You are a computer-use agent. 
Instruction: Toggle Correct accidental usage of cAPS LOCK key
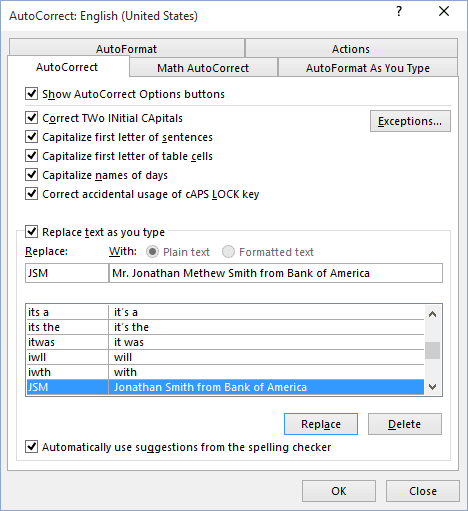32,194
